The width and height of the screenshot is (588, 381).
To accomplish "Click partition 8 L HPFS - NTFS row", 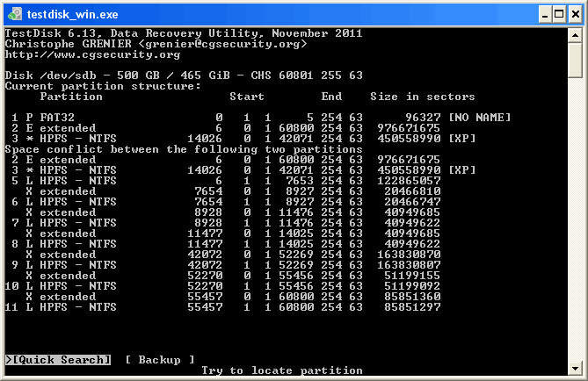I will click(x=226, y=244).
